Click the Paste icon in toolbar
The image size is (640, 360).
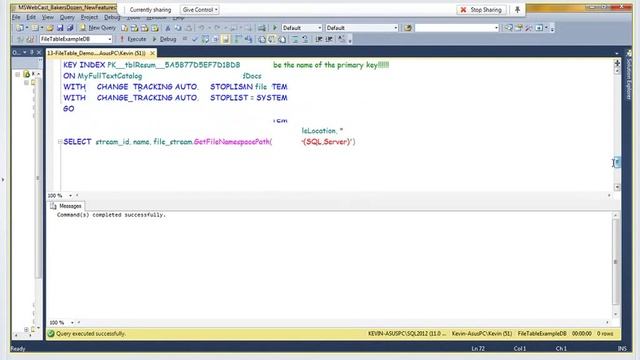pos(188,28)
